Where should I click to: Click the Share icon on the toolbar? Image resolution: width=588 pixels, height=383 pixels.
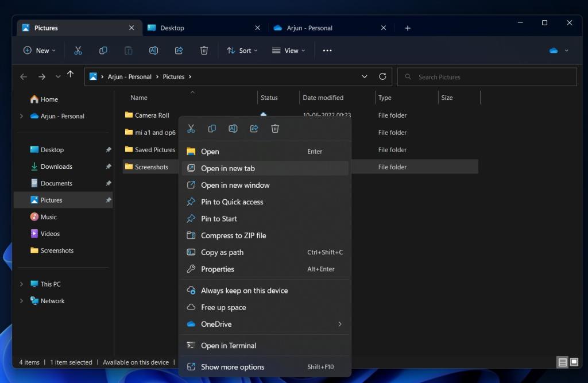pyautogui.click(x=179, y=51)
